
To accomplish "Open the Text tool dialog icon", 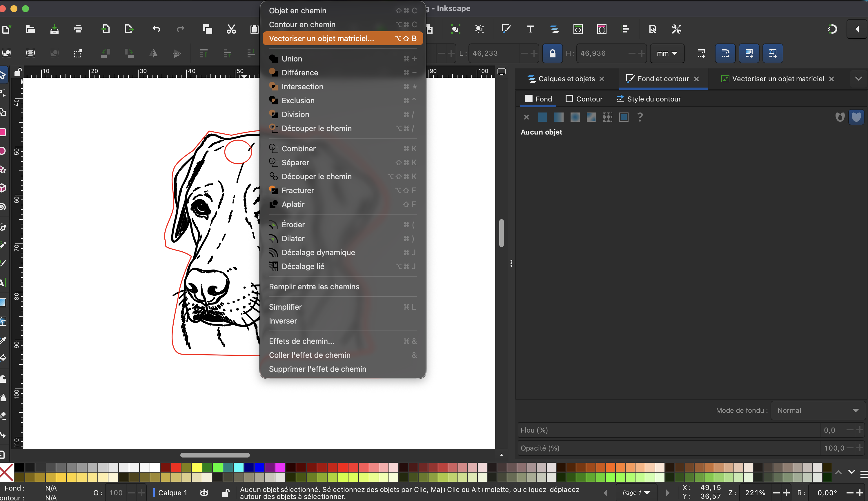I will coord(530,29).
